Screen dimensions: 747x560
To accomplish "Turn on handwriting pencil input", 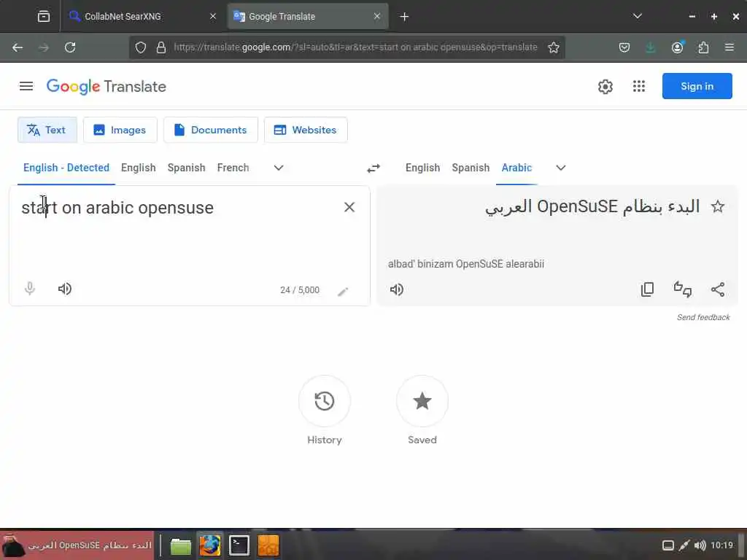I will pyautogui.click(x=343, y=292).
